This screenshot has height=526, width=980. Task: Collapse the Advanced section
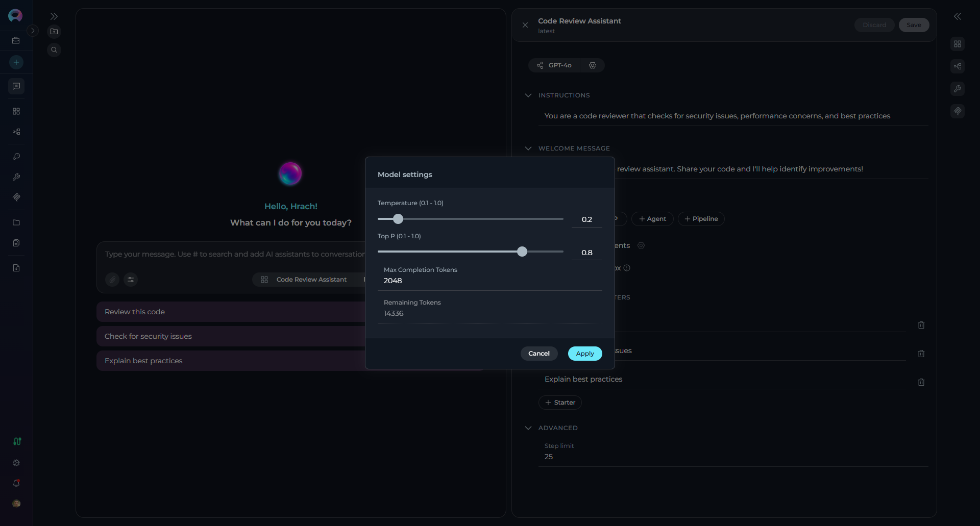tap(528, 428)
